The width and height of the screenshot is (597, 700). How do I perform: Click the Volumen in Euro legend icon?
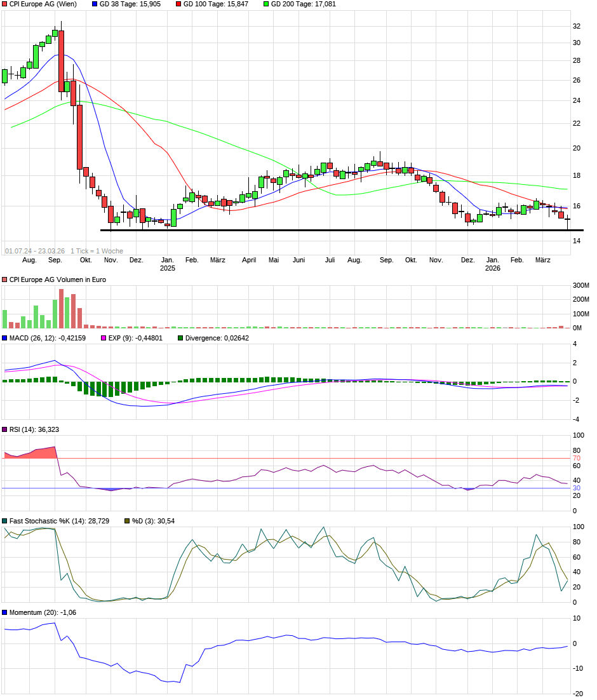click(5, 279)
